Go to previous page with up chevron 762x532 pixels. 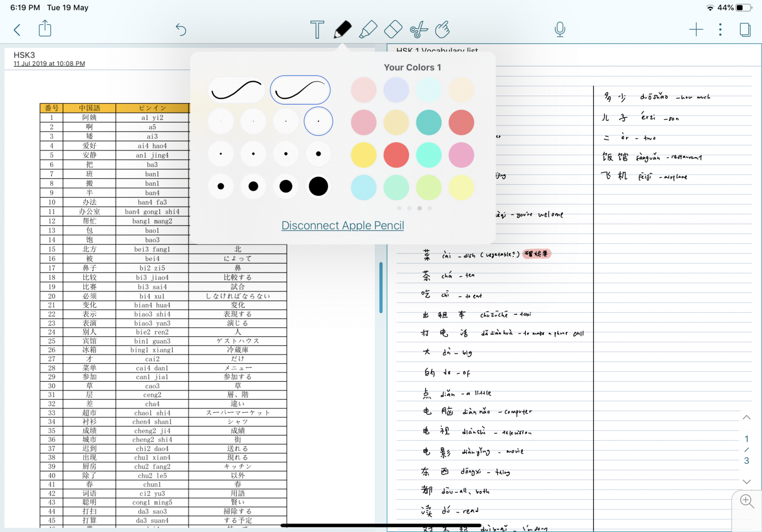click(746, 418)
